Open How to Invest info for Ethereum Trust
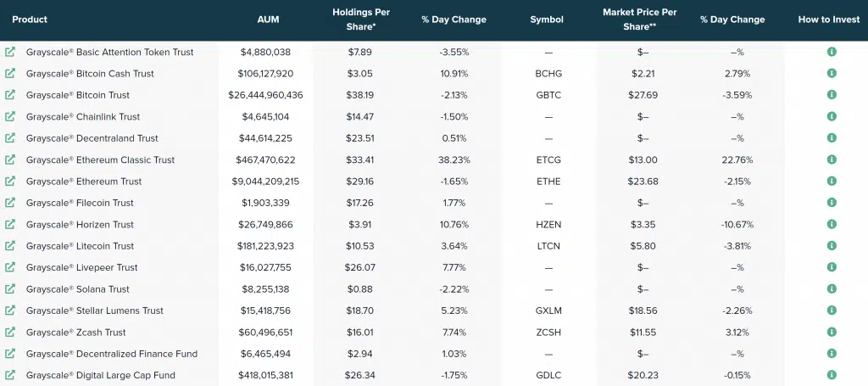 tap(832, 182)
